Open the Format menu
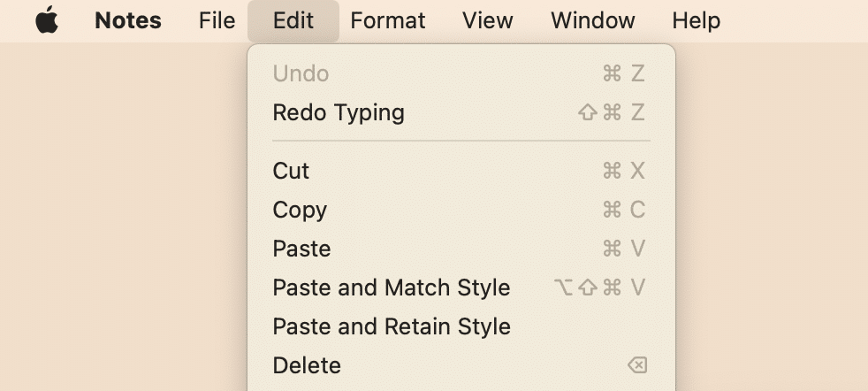868x391 pixels. click(x=387, y=21)
